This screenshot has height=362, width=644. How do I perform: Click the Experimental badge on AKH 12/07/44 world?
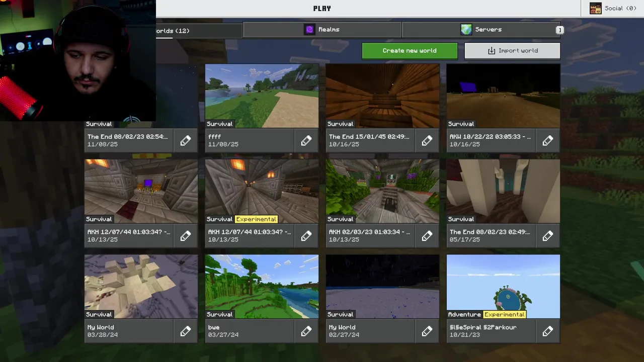pyautogui.click(x=256, y=219)
